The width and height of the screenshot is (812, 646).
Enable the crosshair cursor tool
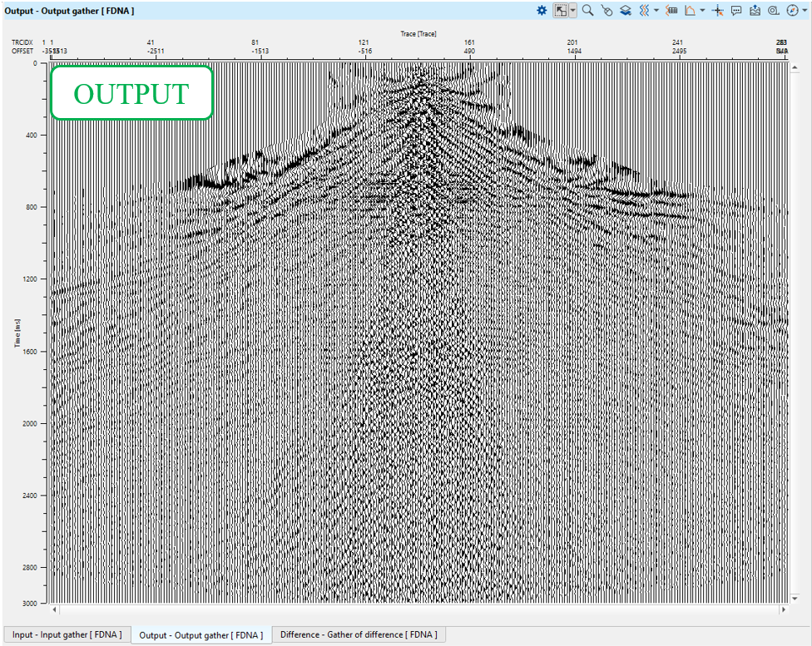[x=718, y=11]
